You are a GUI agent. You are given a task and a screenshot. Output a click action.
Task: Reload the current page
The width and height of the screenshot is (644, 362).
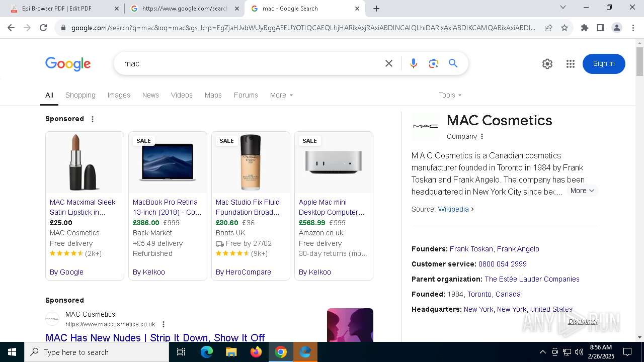click(x=43, y=28)
